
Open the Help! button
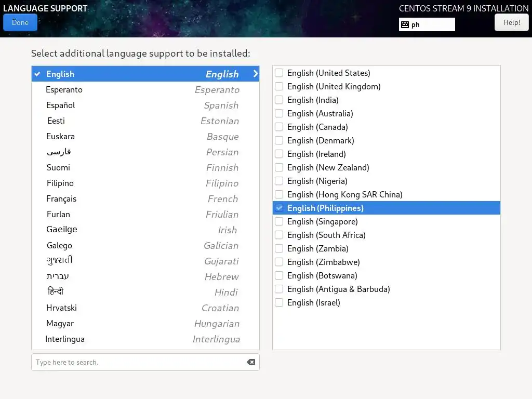(511, 22)
